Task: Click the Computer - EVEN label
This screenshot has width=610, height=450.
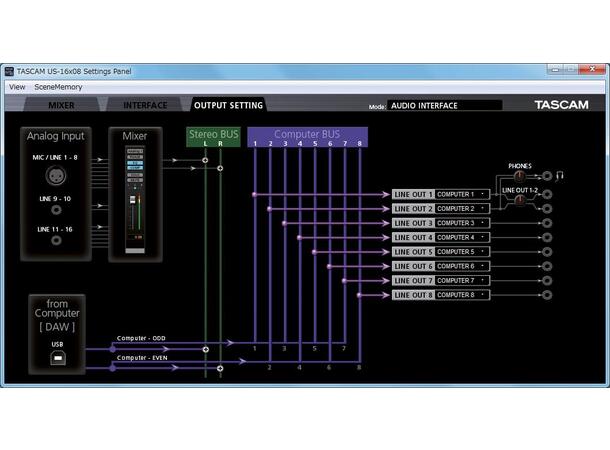Action: click(x=142, y=358)
